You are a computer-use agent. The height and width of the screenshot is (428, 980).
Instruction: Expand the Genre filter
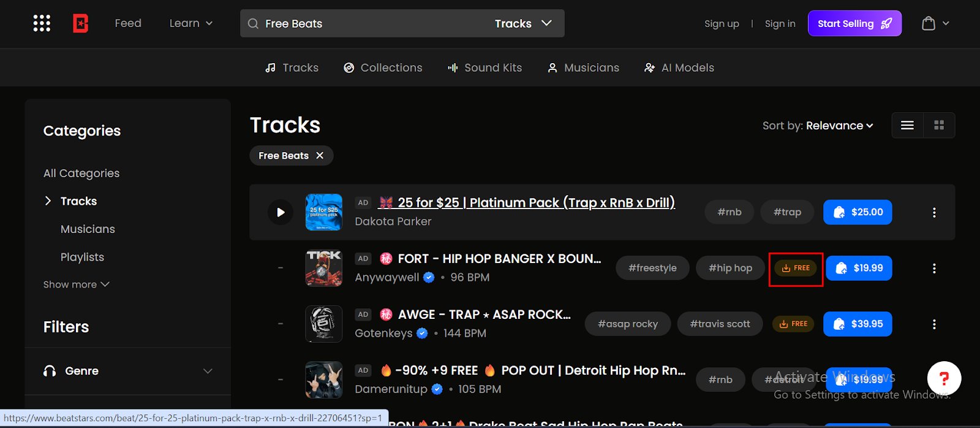[x=127, y=371]
